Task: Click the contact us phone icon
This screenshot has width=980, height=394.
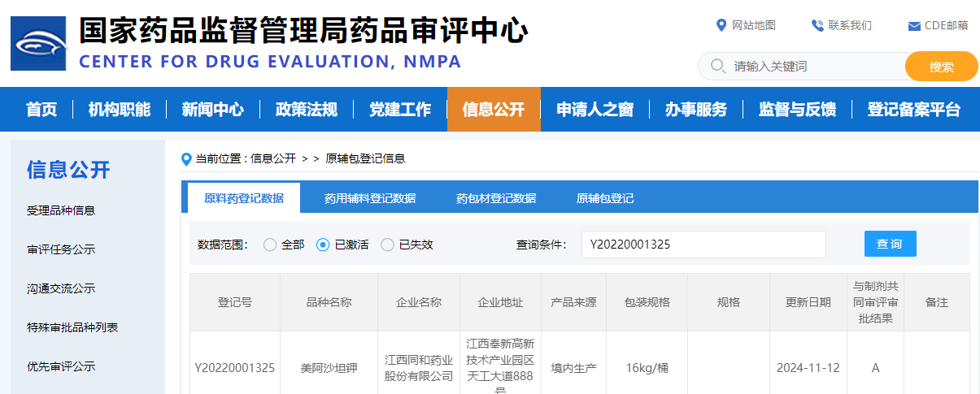Action: [817, 25]
